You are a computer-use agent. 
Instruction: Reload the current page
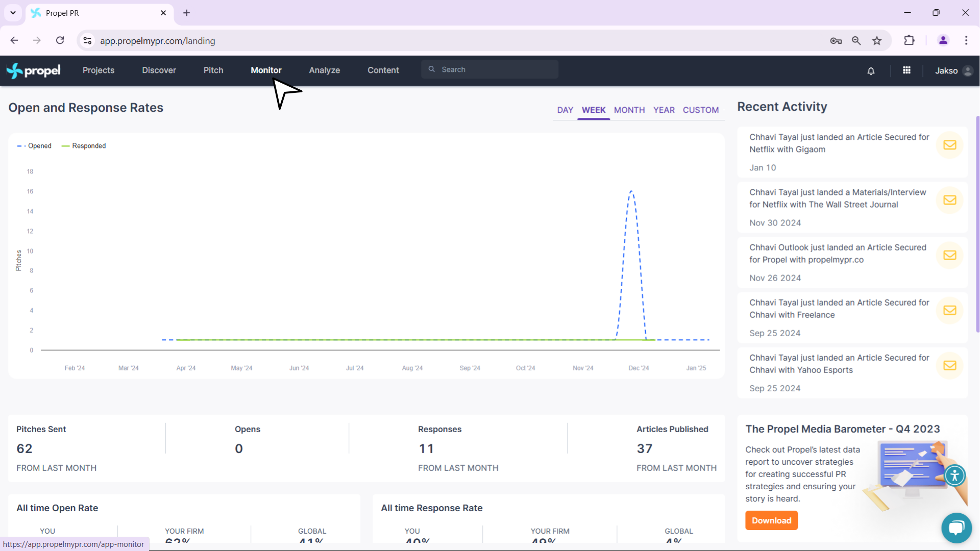click(60, 40)
